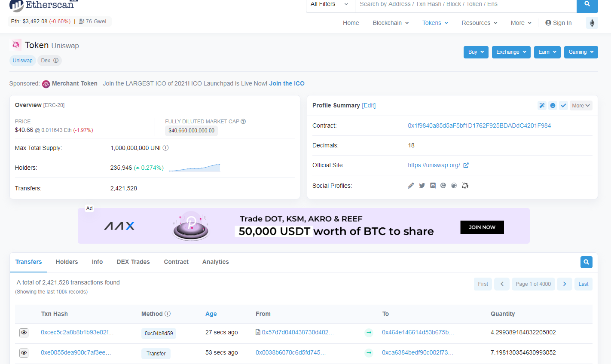Viewport: 611px width, 364px height.
Task: Click the Etherscan logo
Action: [43, 5]
